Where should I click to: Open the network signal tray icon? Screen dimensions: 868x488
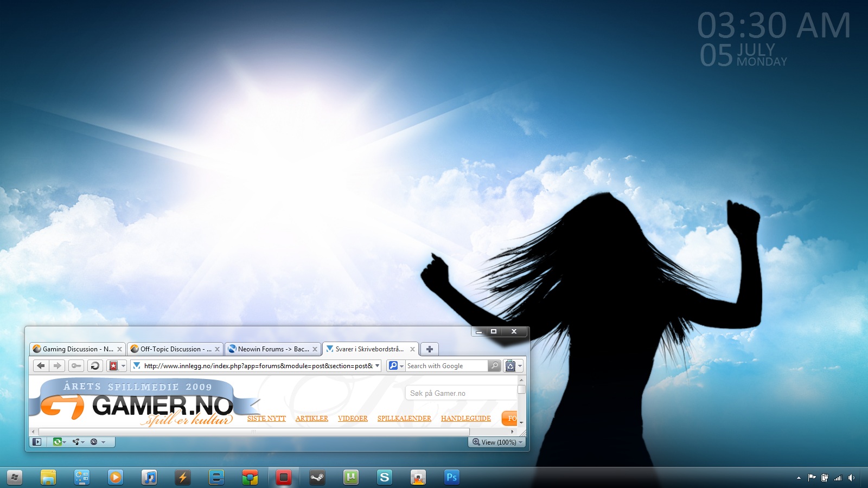click(x=838, y=478)
